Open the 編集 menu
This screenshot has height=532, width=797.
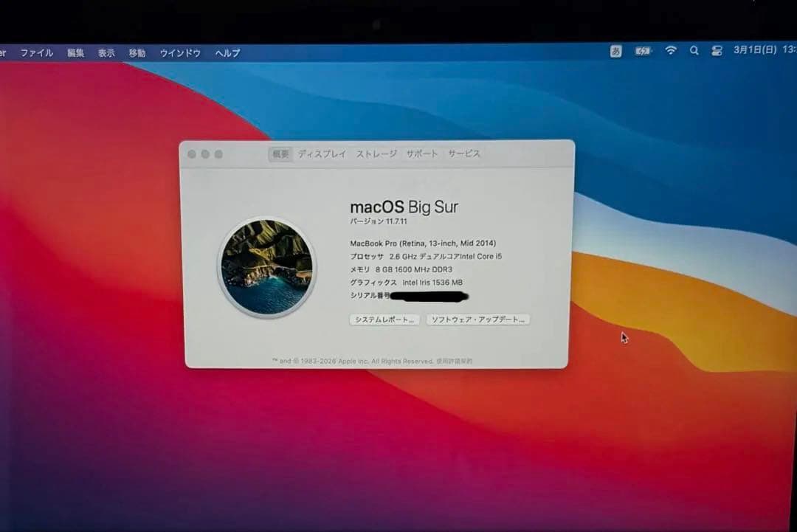(76, 53)
